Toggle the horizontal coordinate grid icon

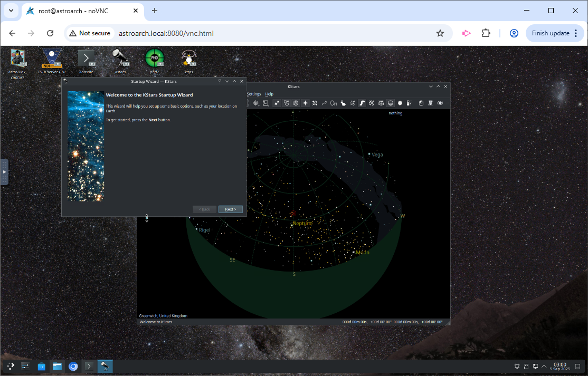[381, 103]
